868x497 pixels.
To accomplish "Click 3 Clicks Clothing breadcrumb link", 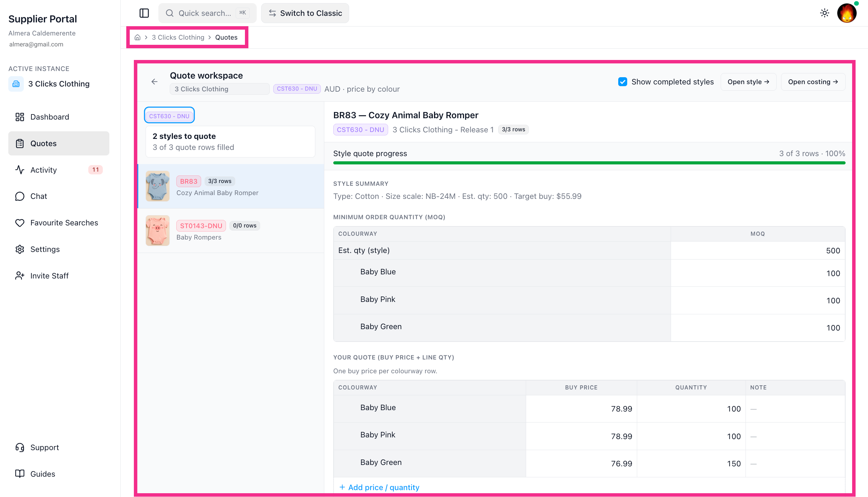I will [178, 37].
